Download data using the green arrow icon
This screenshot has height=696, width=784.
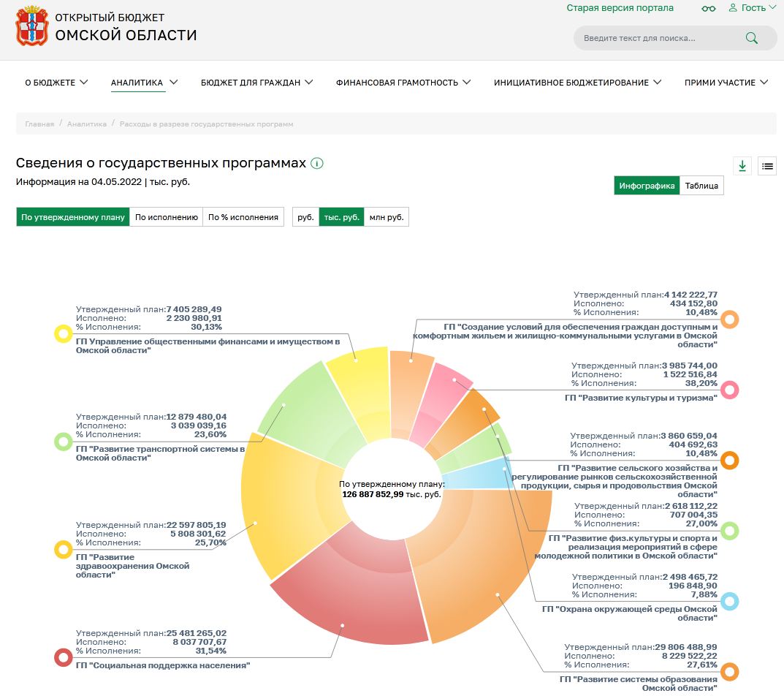point(742,166)
